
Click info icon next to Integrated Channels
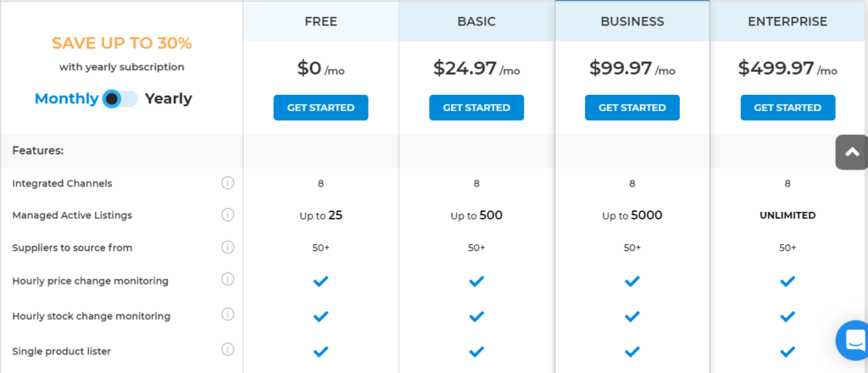[227, 182]
